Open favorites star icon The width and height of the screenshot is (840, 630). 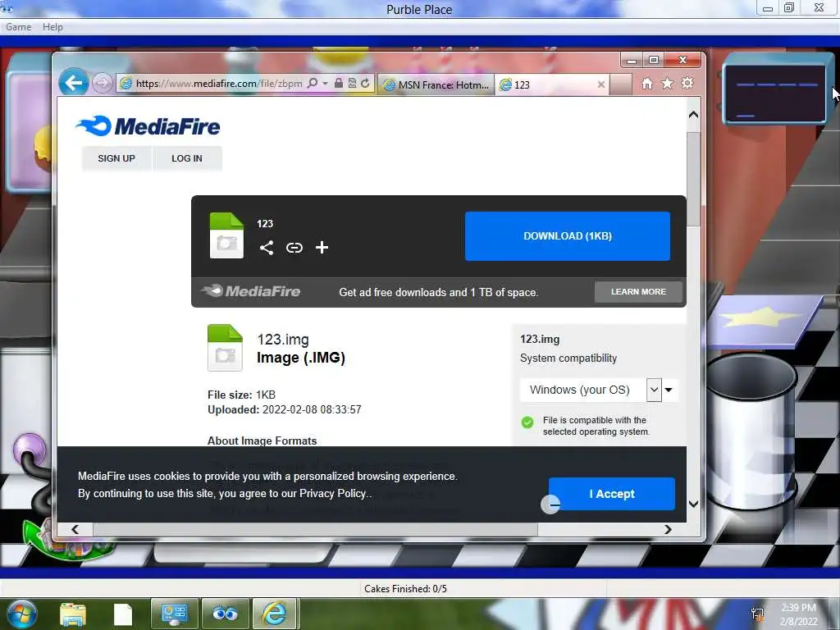pyautogui.click(x=667, y=84)
